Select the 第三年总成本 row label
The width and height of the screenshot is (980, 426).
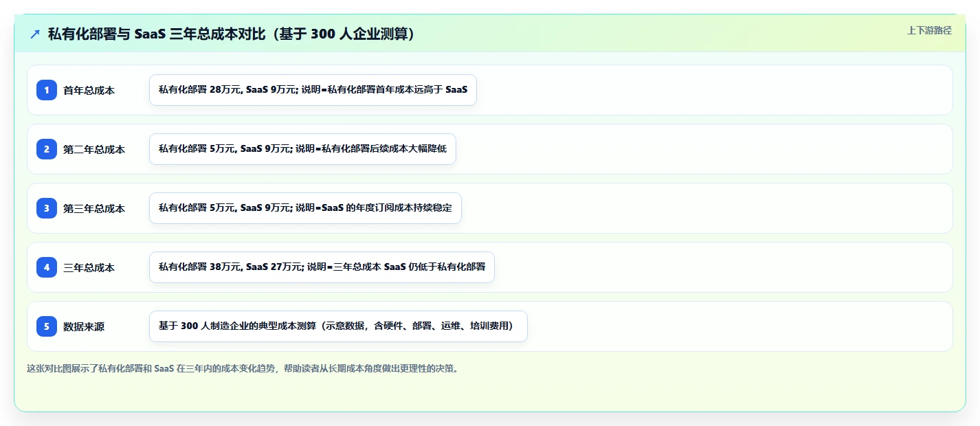[94, 208]
